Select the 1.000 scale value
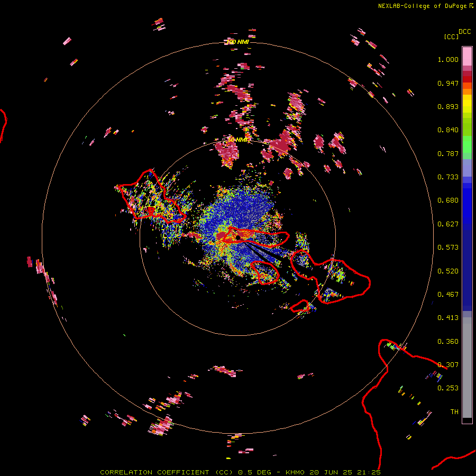This screenshot has height=476, width=476. click(x=448, y=59)
